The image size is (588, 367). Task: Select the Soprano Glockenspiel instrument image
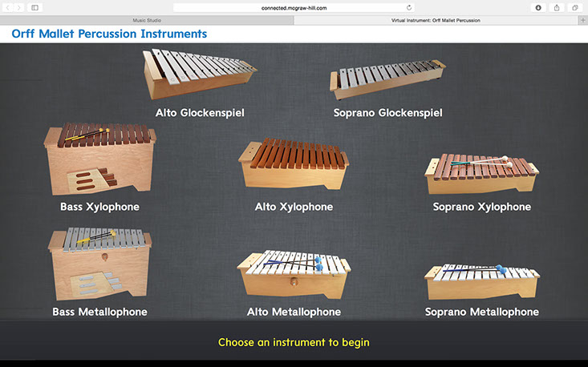[x=387, y=79]
